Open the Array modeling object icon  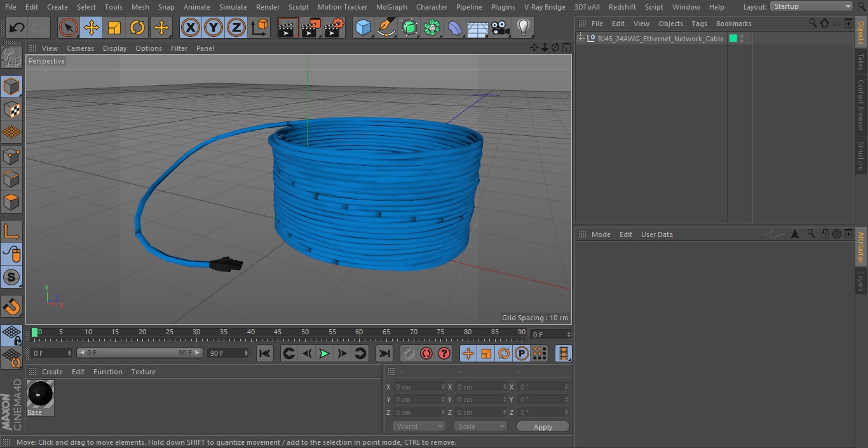click(x=432, y=27)
